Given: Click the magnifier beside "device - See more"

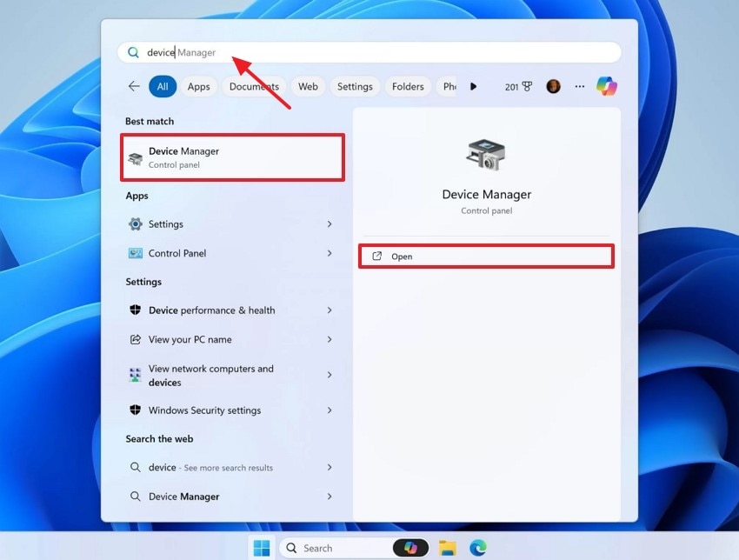Looking at the screenshot, I should coord(136,467).
